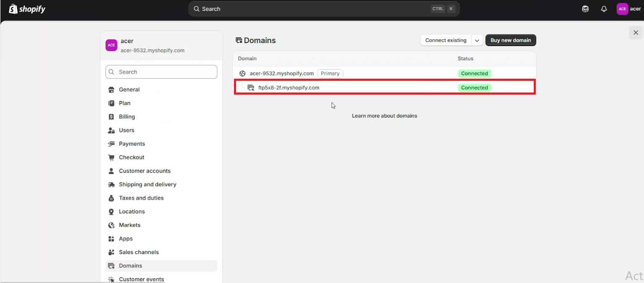Open Taxes and duties settings
Image resolution: width=644 pixels, height=283 pixels.
pos(161,198)
